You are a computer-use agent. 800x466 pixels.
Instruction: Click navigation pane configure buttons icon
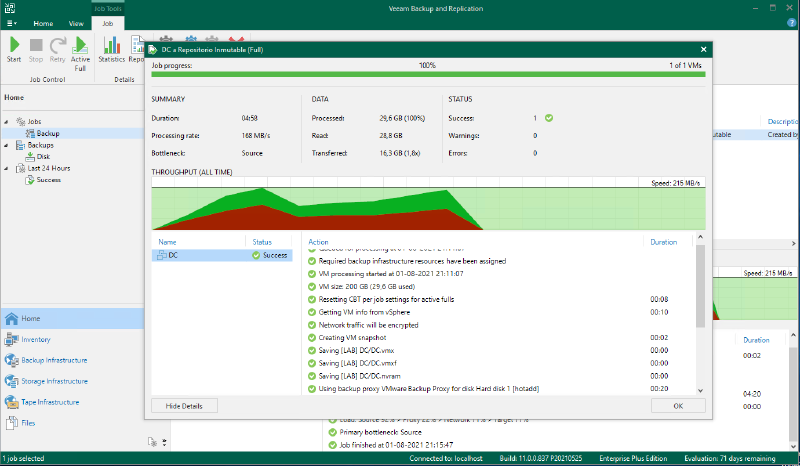pos(152,442)
